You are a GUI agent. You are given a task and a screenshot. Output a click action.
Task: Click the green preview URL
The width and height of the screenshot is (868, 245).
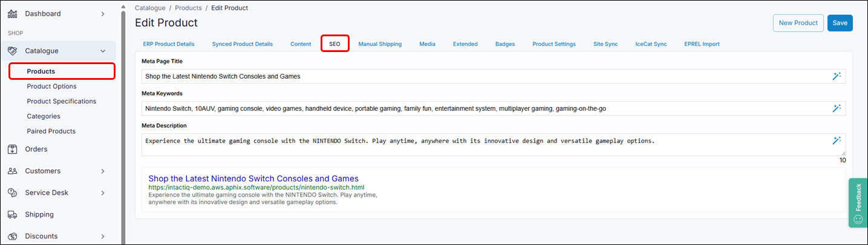[x=256, y=188]
